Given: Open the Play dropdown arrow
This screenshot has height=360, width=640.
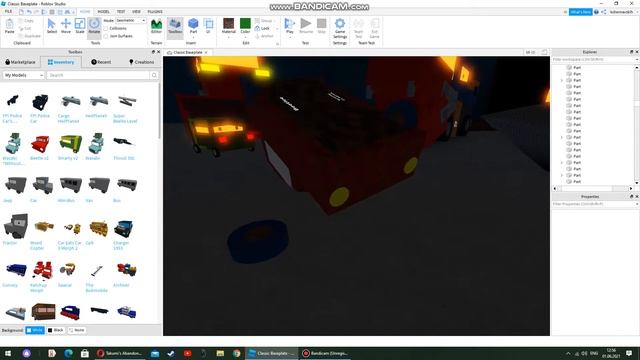Looking at the screenshot, I should (289, 37).
